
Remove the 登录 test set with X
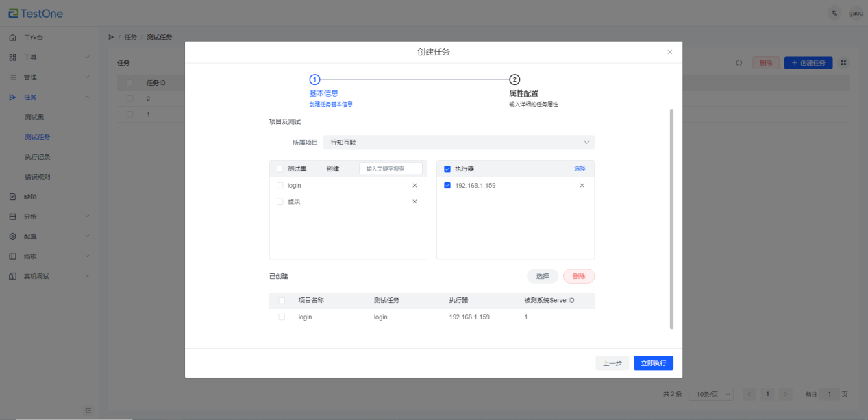tap(414, 201)
